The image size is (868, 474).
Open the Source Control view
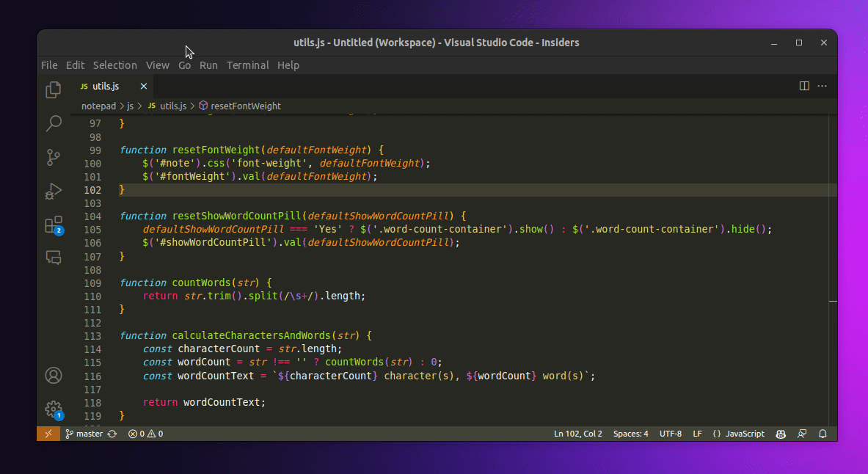tap(53, 157)
